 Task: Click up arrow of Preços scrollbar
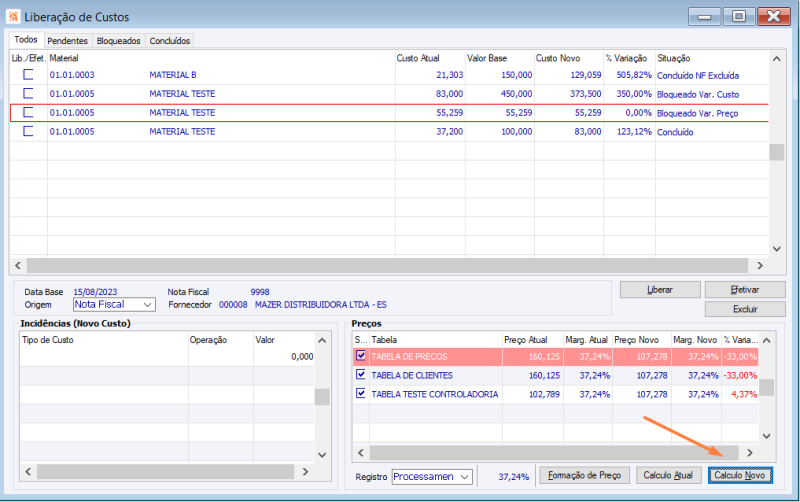(766, 340)
